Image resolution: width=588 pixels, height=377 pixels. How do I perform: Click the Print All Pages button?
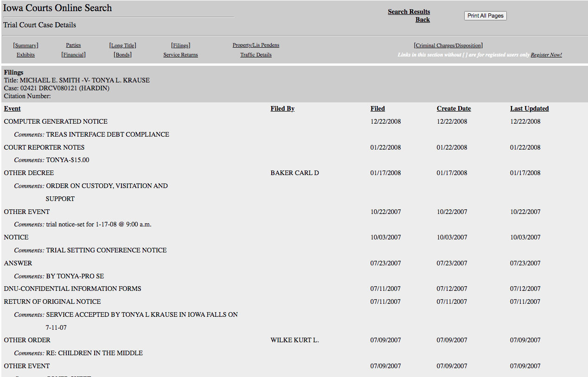click(485, 16)
